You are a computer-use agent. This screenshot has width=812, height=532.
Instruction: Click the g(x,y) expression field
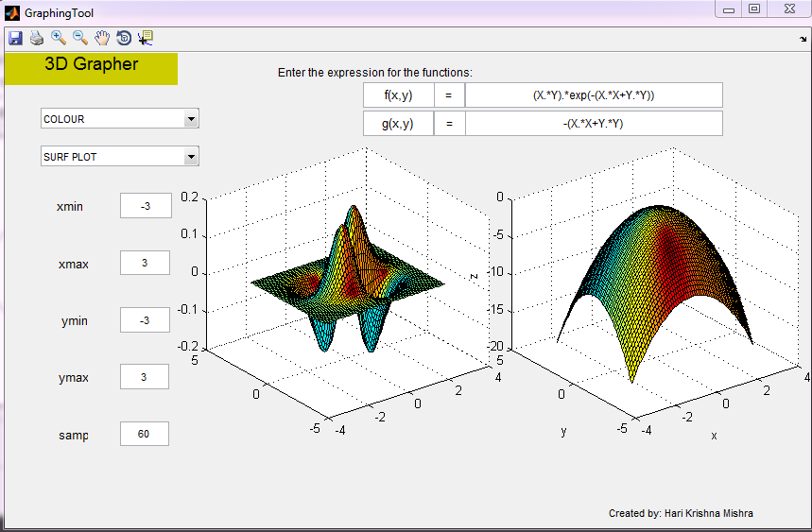pyautogui.click(x=594, y=124)
